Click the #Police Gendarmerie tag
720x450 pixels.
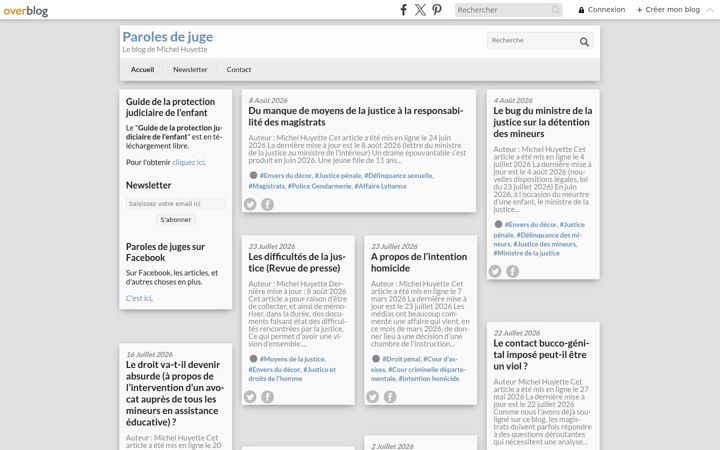tap(320, 186)
